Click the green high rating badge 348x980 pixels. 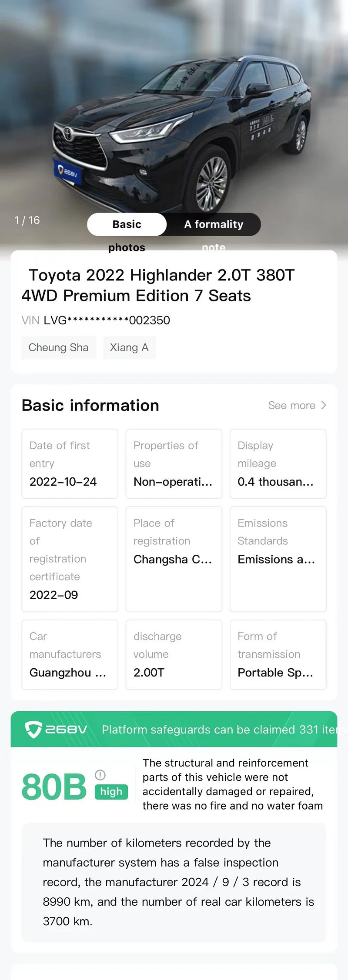coord(111,792)
